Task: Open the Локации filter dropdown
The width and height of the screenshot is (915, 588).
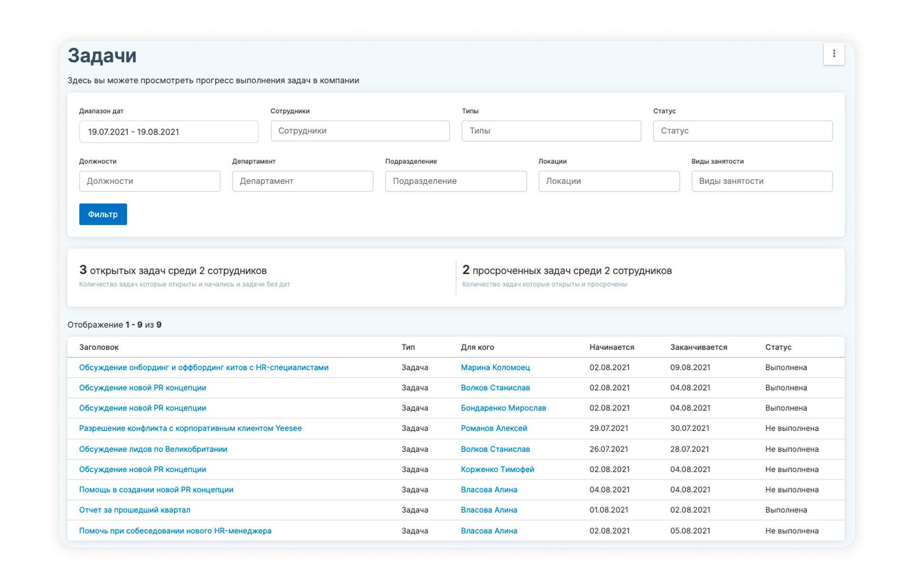Action: [x=609, y=181]
